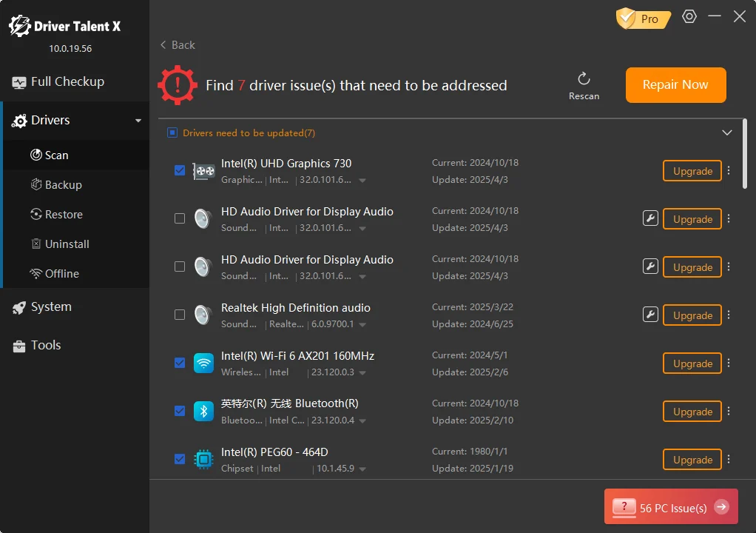Open Restore from the sidebar icon
This screenshot has height=533, width=756.
point(36,214)
